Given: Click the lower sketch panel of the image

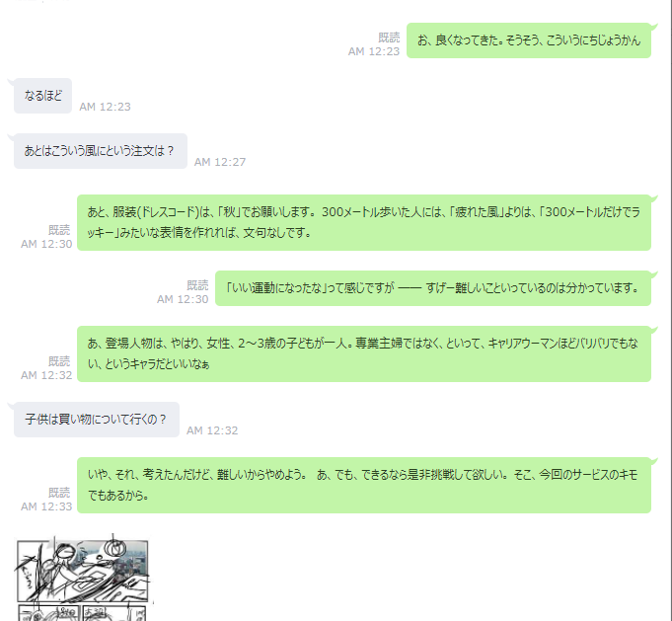Looking at the screenshot, I should [83, 613].
